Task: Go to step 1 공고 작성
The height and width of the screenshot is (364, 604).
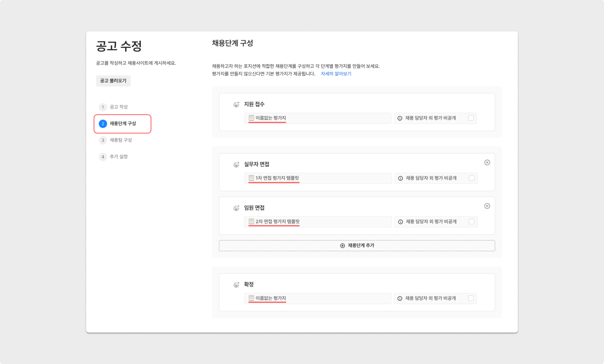Action: click(118, 107)
